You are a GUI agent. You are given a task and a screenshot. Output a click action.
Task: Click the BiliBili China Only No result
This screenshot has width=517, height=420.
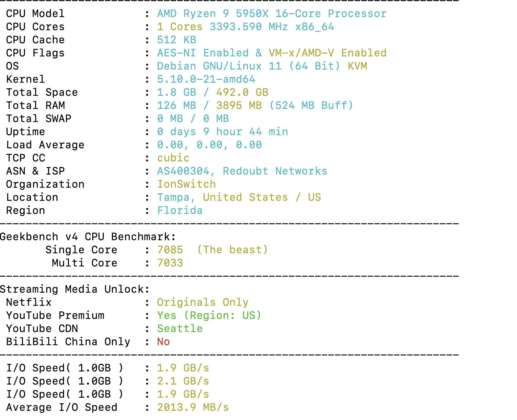(163, 342)
